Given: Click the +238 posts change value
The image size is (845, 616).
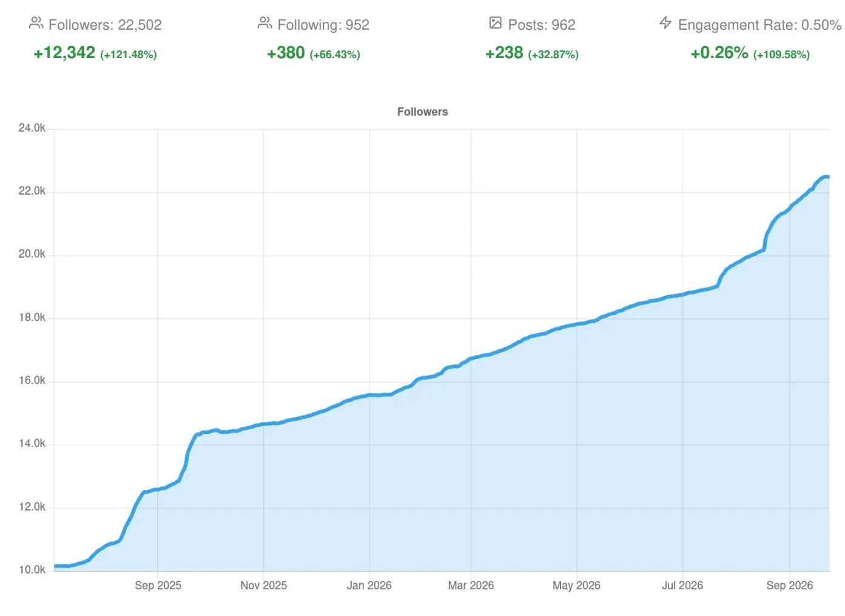Looking at the screenshot, I should pos(504,53).
